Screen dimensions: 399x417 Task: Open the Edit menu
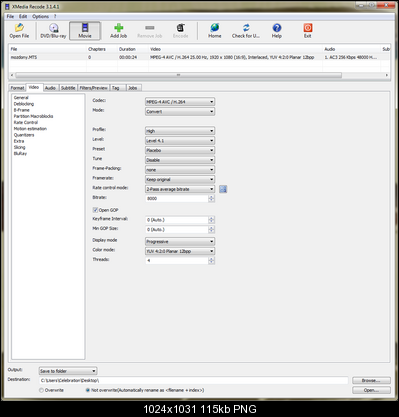(x=23, y=16)
